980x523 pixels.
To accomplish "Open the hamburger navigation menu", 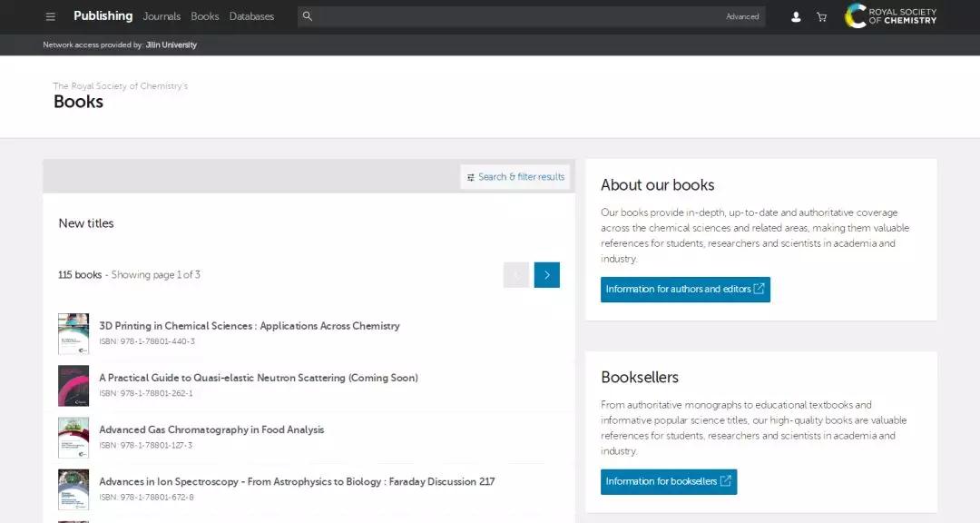I will pos(51,16).
